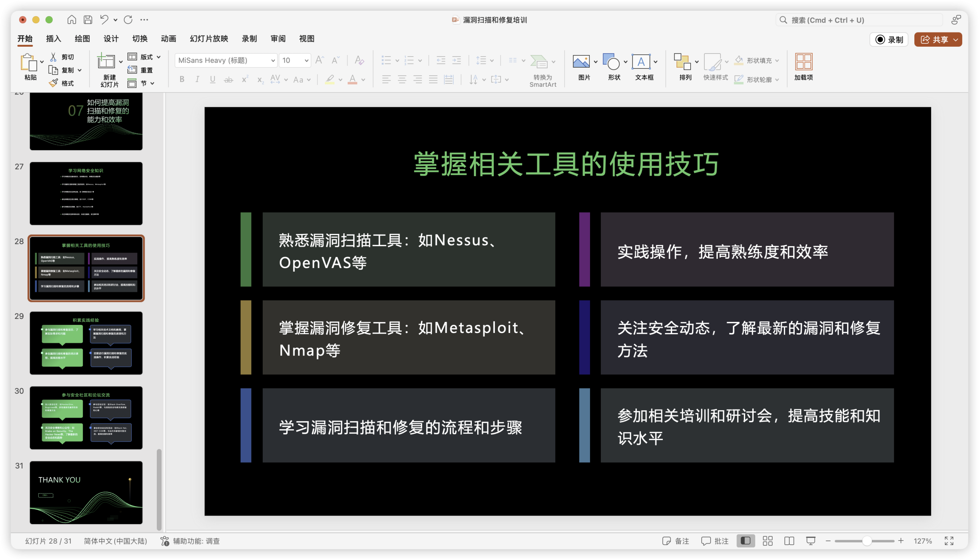Click the Undo arrow icon
Screen dimensions: 979x560
pos(104,19)
